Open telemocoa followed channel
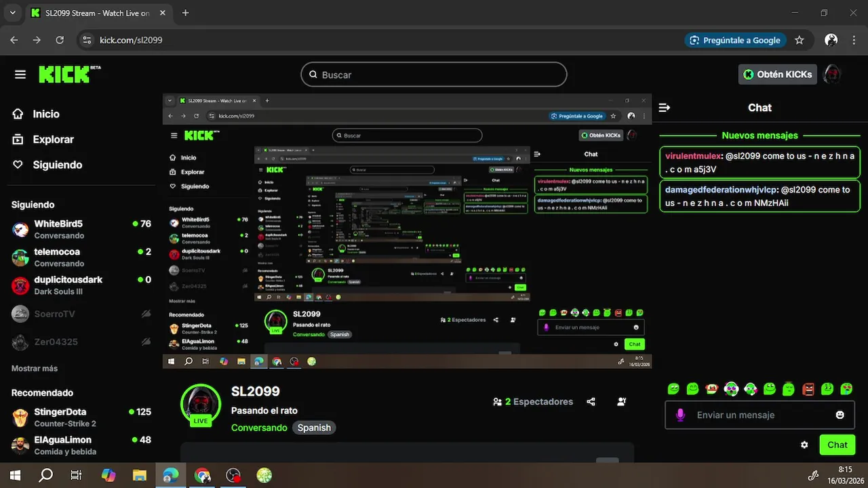 coord(80,257)
